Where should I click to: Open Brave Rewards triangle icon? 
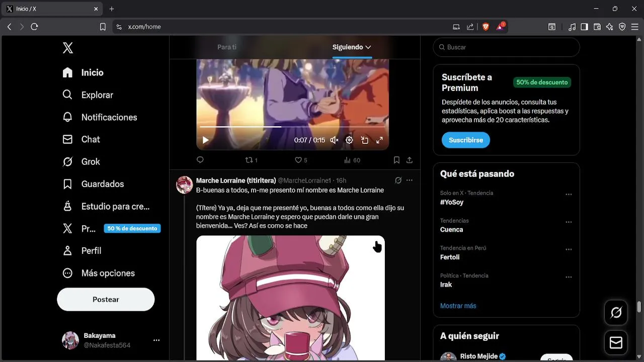coord(500,27)
